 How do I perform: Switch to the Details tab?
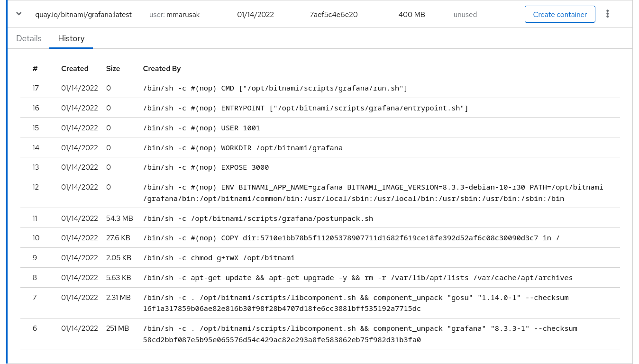coord(28,38)
